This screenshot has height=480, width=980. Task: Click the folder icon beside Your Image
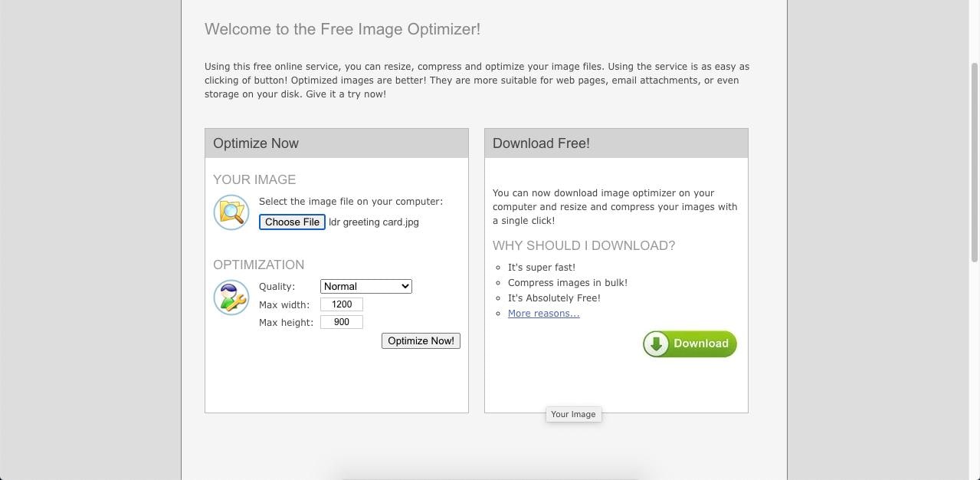(231, 212)
